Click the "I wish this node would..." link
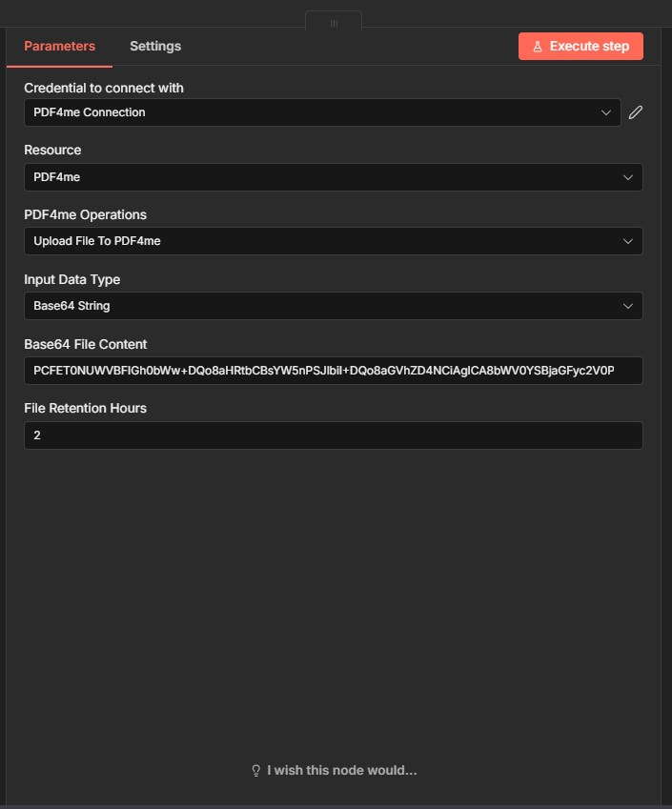672x809 pixels. pyautogui.click(x=341, y=770)
